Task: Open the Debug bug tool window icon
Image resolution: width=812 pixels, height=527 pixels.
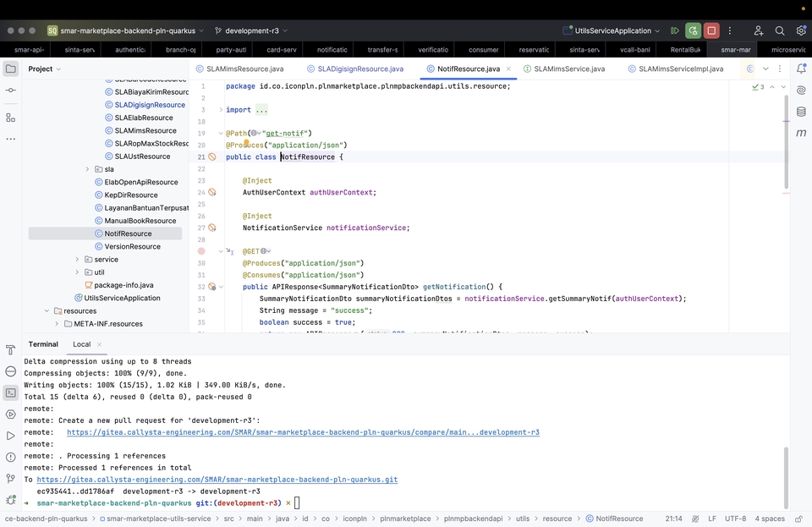Action: pos(10,500)
